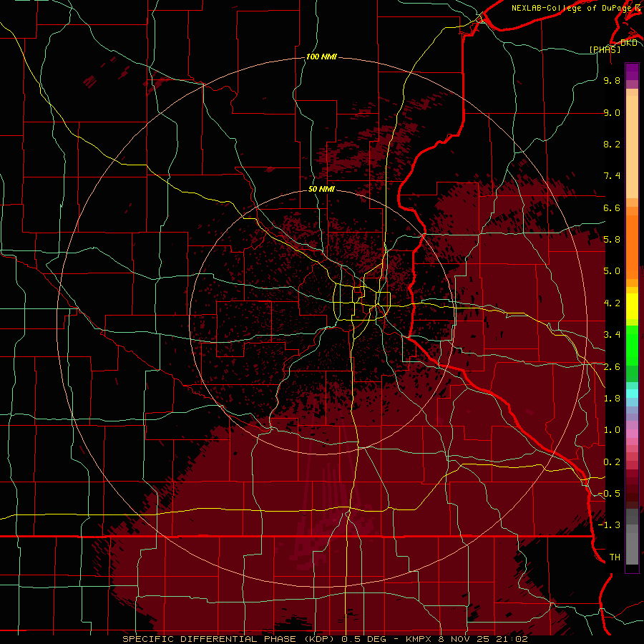Select the 5.0 legend value

[612, 270]
